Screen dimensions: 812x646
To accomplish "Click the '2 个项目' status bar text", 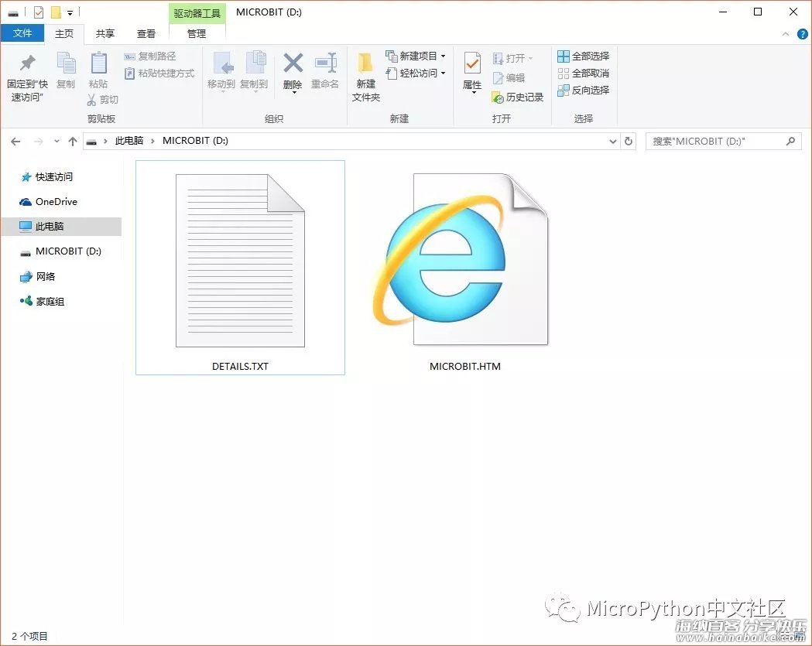I will [29, 636].
